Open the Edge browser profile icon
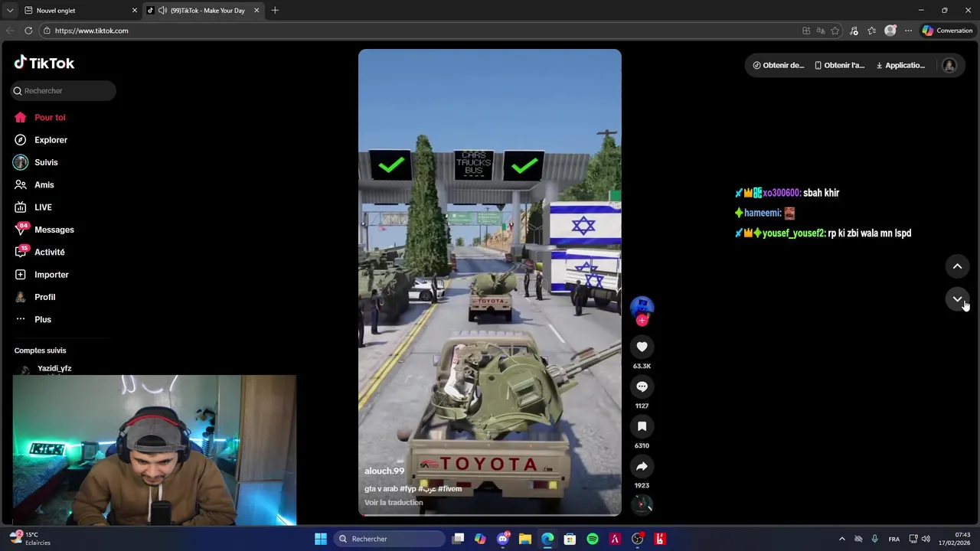The width and height of the screenshot is (980, 551). 890,31
